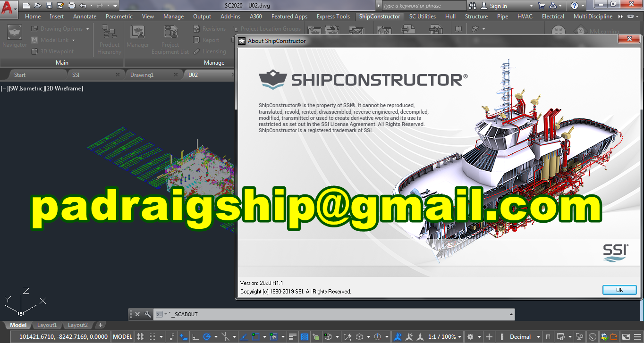The height and width of the screenshot is (343, 644).
Task: Click the Open file folder icon
Action: (38, 6)
